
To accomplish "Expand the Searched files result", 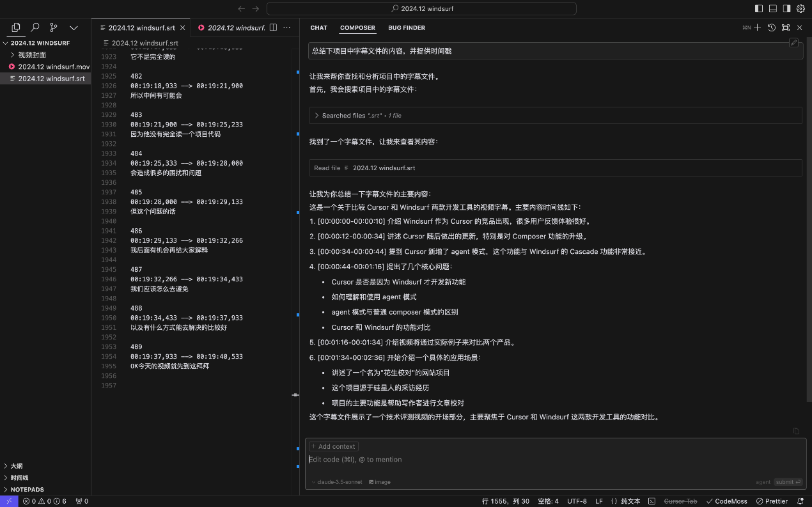I will coord(316,116).
